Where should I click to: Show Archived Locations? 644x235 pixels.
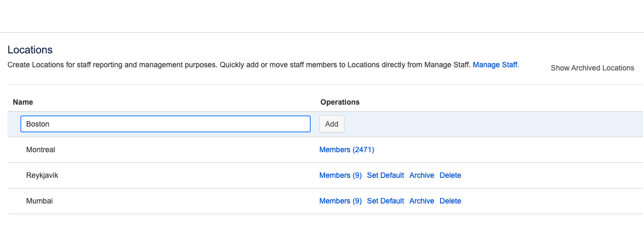[x=592, y=68]
